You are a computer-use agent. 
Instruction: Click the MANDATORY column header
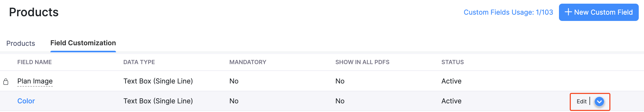pos(248,62)
